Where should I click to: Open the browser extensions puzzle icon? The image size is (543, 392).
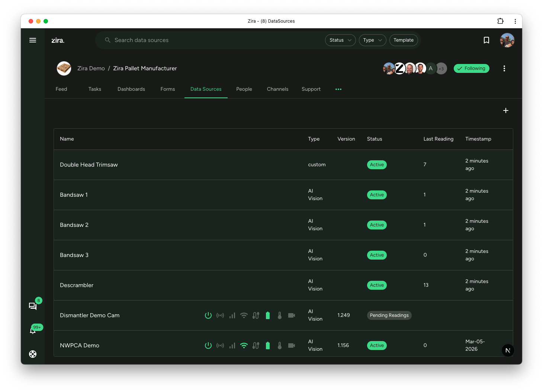500,21
